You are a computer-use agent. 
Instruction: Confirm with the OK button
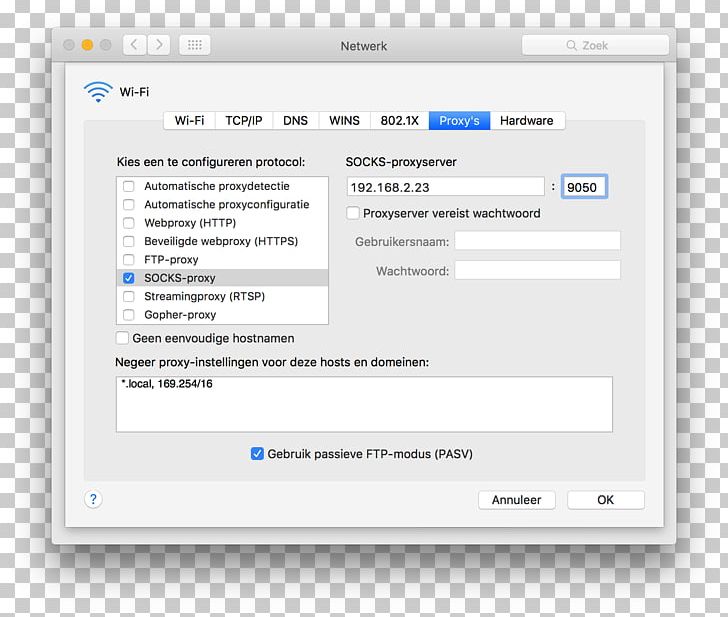click(605, 500)
